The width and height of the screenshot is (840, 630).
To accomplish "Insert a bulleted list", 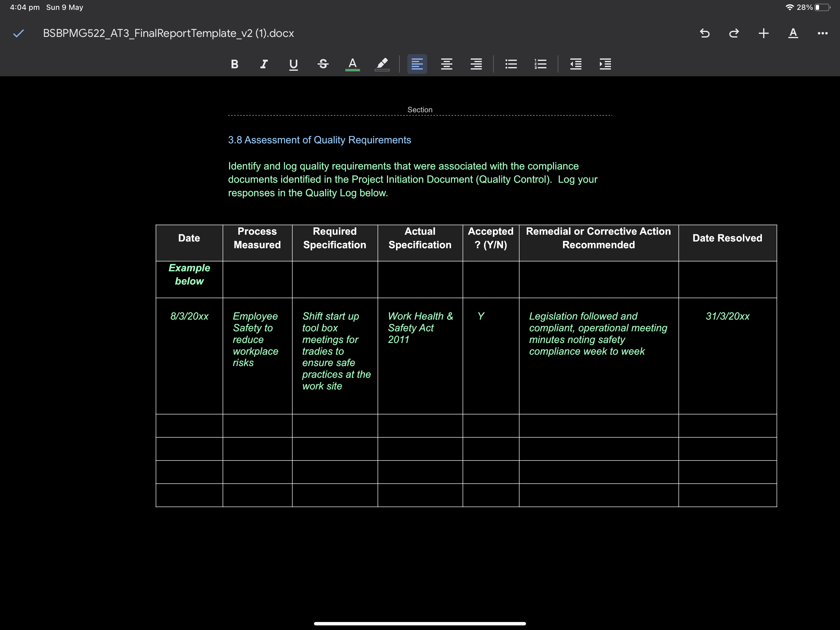I will click(x=511, y=64).
